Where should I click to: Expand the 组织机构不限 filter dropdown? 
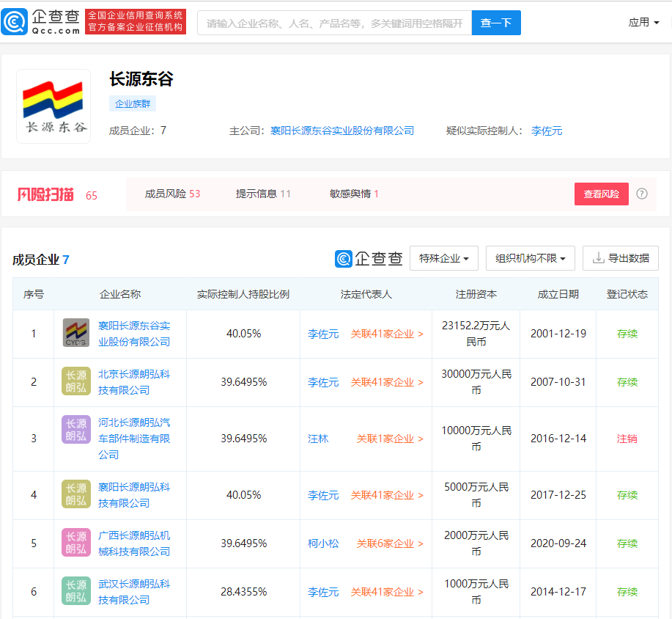point(530,258)
